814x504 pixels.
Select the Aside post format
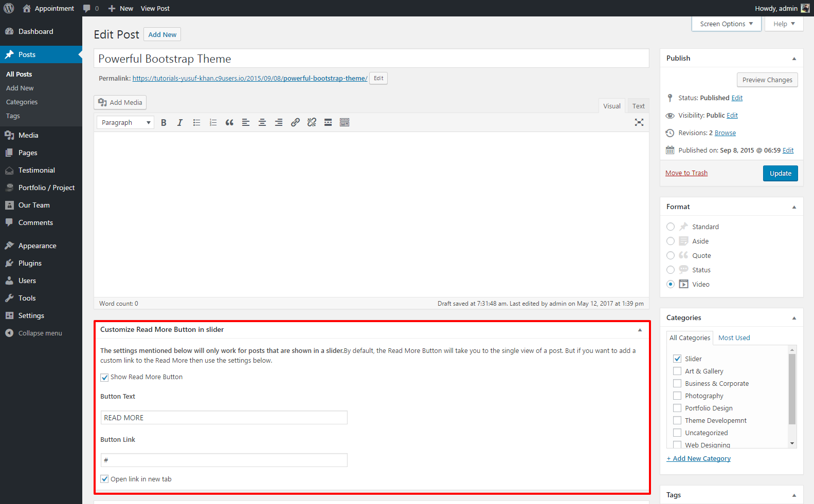pyautogui.click(x=671, y=241)
